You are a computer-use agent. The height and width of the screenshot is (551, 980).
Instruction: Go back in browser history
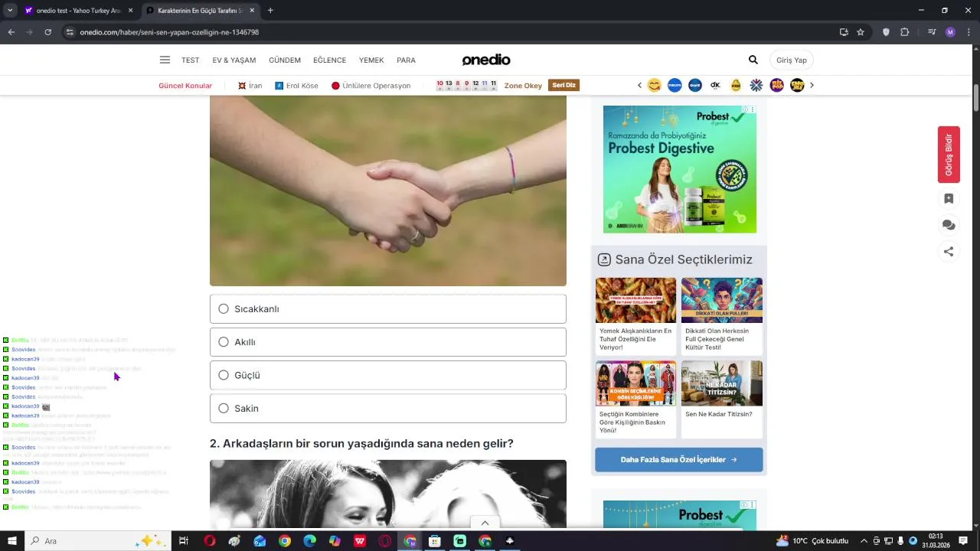pyautogui.click(x=11, y=32)
